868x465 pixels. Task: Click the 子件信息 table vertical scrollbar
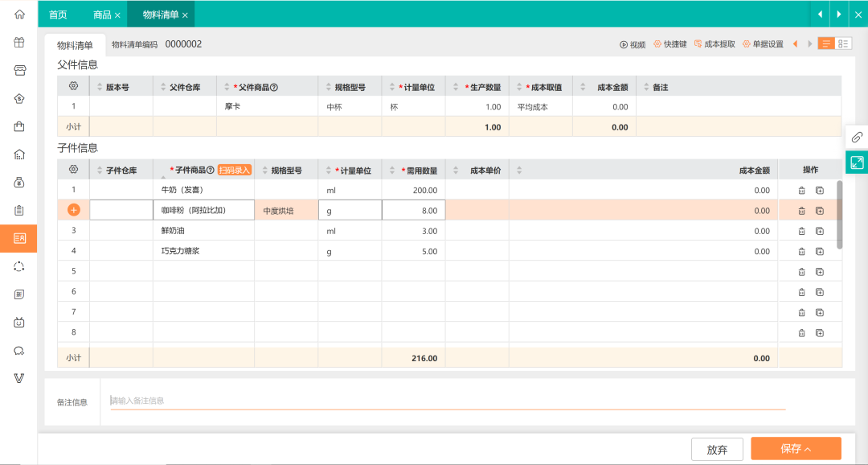839,215
